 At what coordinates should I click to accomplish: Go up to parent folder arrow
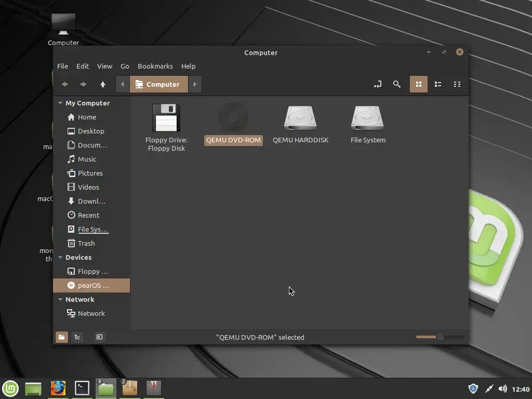pyautogui.click(x=103, y=84)
